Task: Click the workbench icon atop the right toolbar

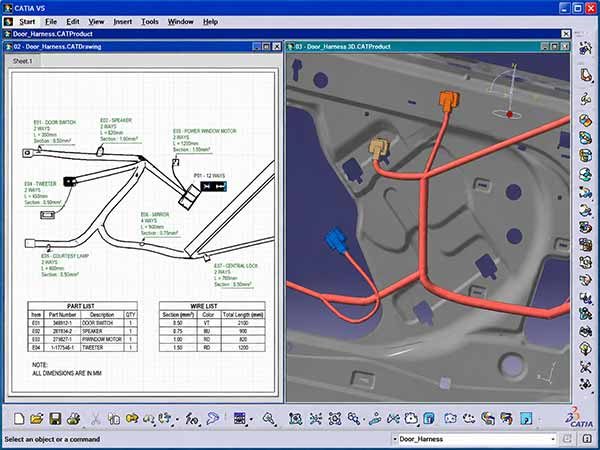Action: point(585,49)
